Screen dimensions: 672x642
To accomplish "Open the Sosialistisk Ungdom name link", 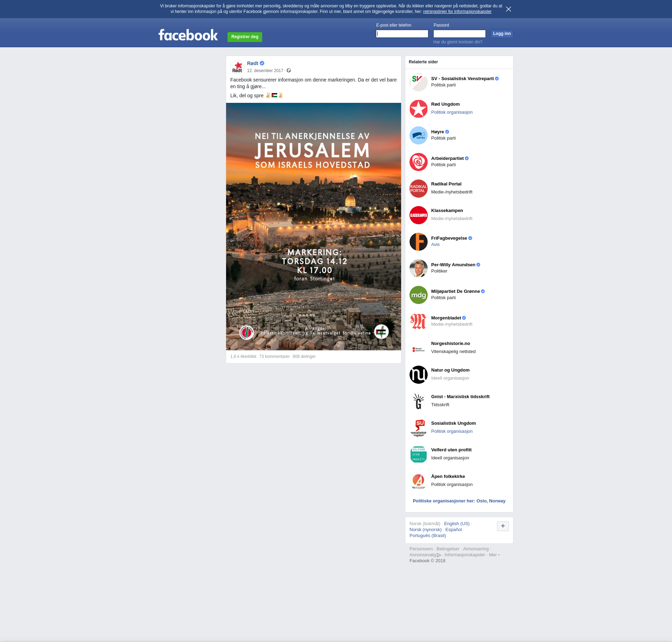I will 454,423.
